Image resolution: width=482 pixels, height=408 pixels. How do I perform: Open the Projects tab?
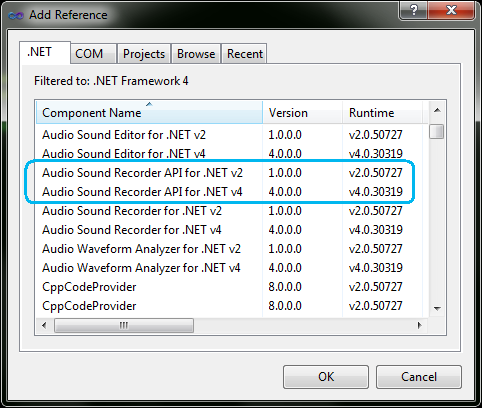point(144,54)
